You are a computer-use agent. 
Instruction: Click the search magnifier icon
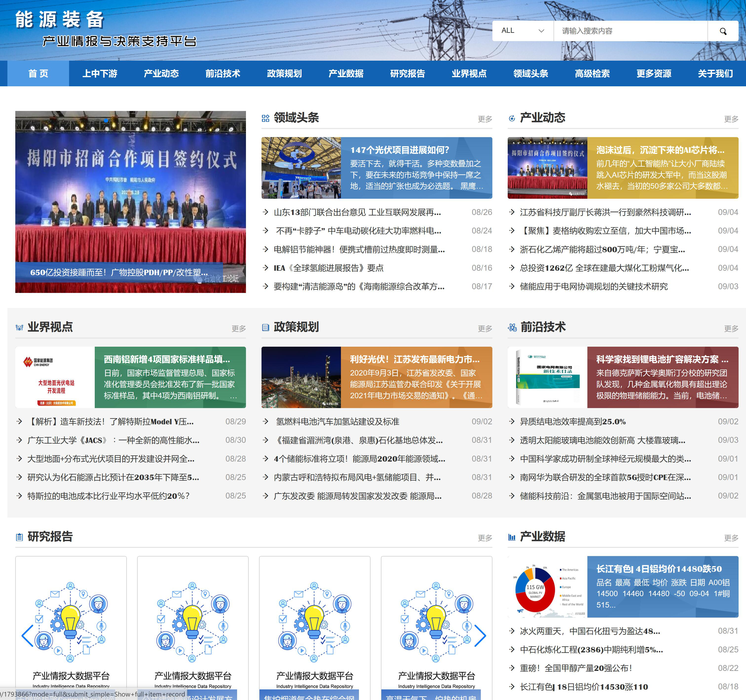pyautogui.click(x=723, y=31)
